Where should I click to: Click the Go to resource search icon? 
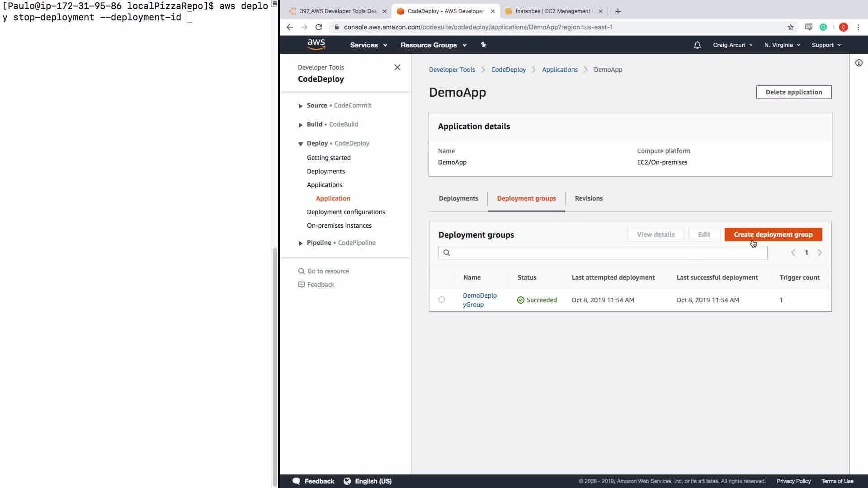point(302,271)
